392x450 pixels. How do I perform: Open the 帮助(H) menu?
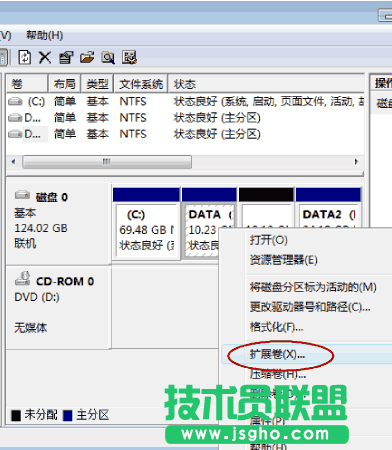pos(45,35)
